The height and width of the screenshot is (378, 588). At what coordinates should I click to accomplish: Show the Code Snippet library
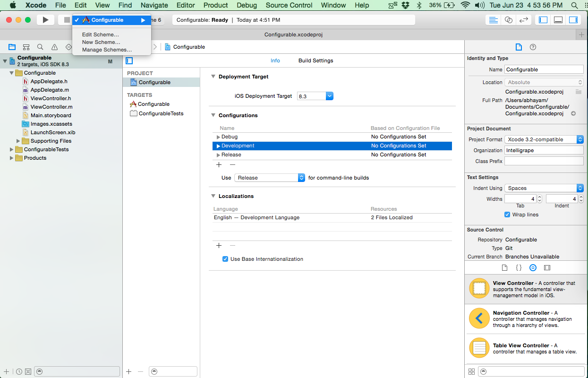(519, 267)
